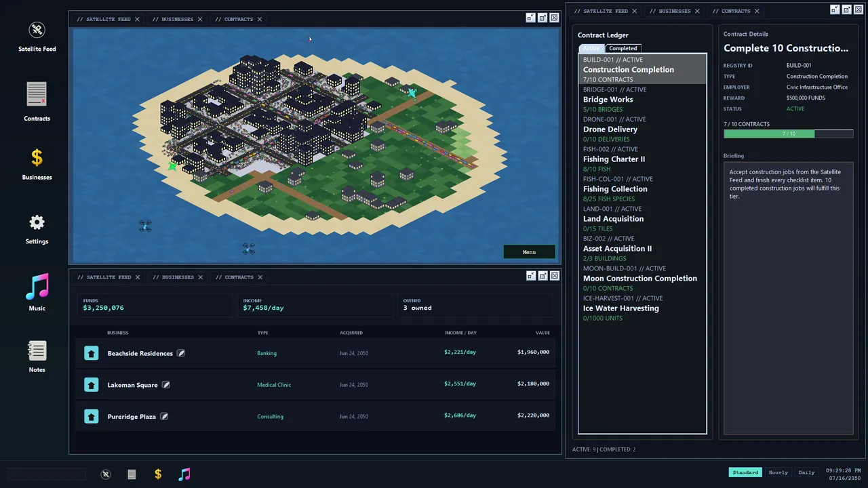The width and height of the screenshot is (868, 488).
Task: Click the Lakeman Square building icon
Action: coord(91,385)
